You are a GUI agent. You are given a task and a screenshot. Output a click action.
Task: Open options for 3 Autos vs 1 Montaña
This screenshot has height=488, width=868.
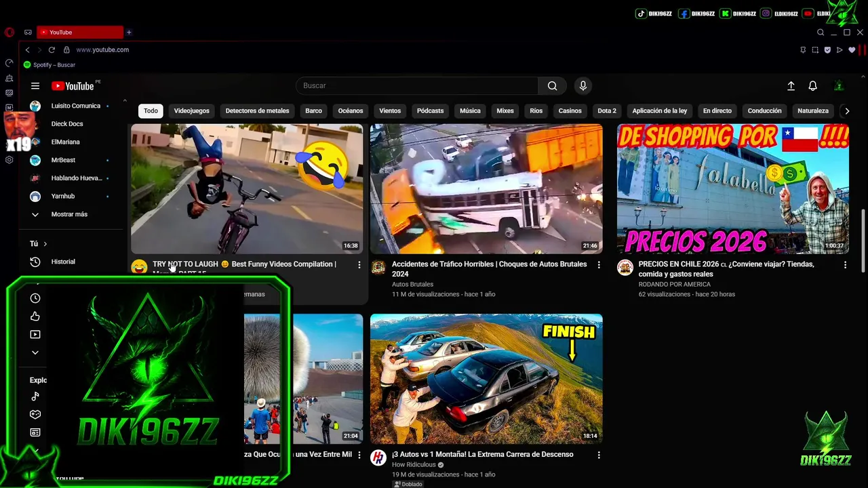(598, 455)
